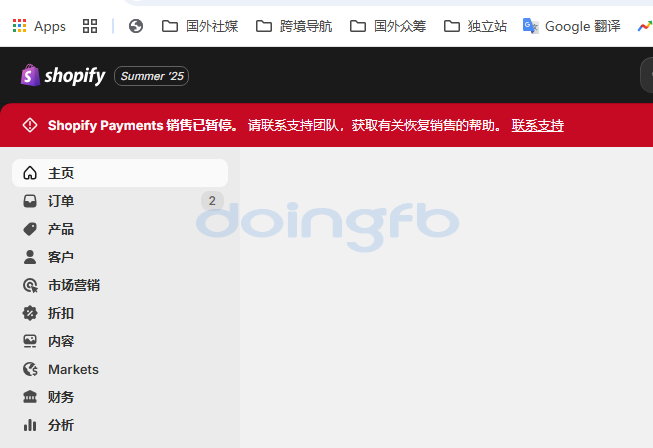This screenshot has width=653, height=448.
Task: Click the image icon beside 内容
Action: click(30, 341)
